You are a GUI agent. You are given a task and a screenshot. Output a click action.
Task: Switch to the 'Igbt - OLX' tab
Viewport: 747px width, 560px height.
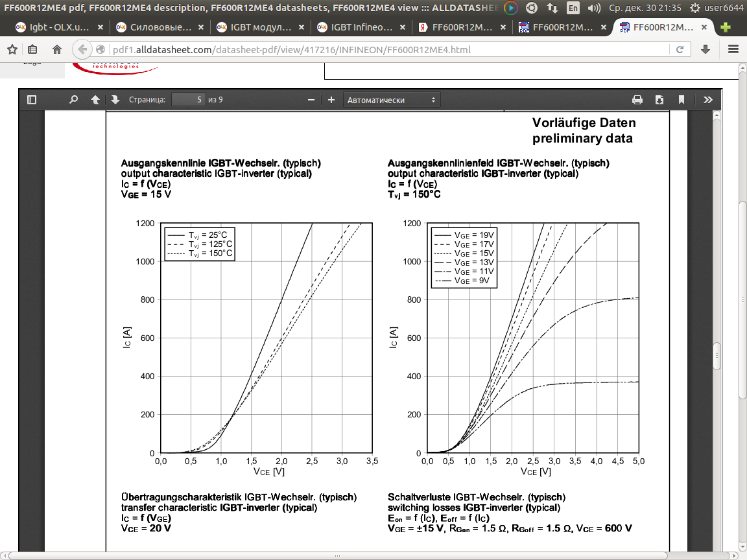[55, 28]
